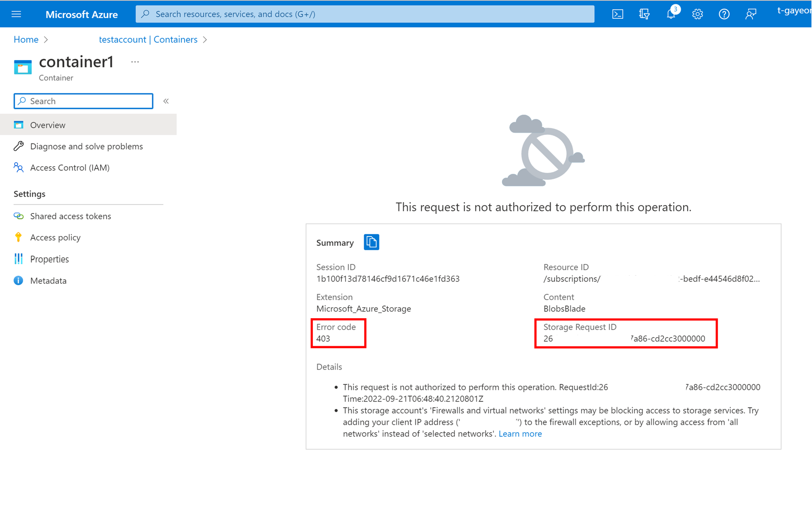The width and height of the screenshot is (812, 523).
Task: Open the Cloud Shell icon
Action: pyautogui.click(x=618, y=14)
